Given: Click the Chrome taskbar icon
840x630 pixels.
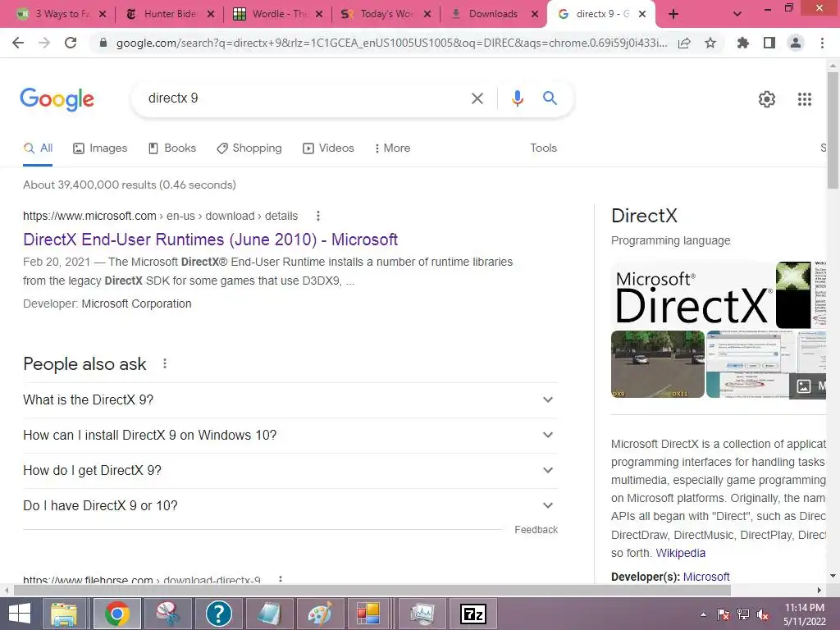Looking at the screenshot, I should tap(117, 614).
